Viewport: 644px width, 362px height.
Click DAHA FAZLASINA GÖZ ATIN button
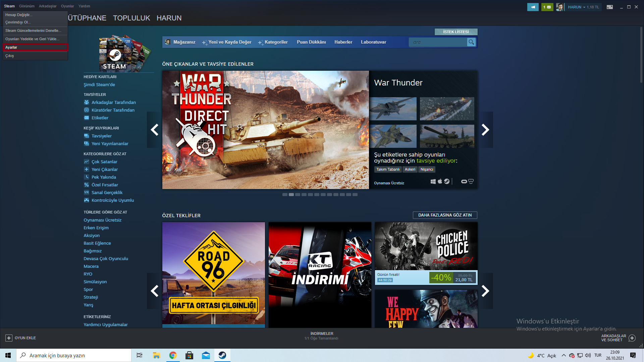(445, 215)
